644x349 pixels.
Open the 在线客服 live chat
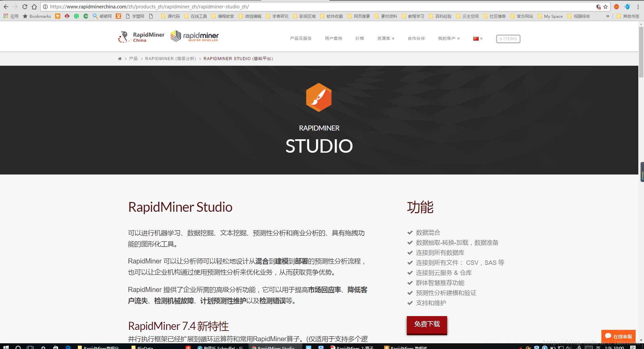pyautogui.click(x=619, y=336)
